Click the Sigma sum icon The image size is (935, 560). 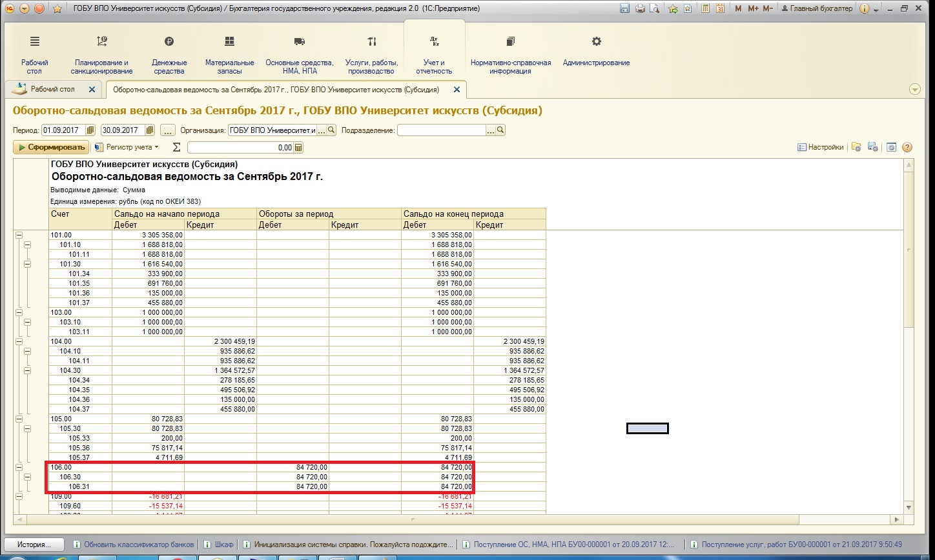click(176, 147)
